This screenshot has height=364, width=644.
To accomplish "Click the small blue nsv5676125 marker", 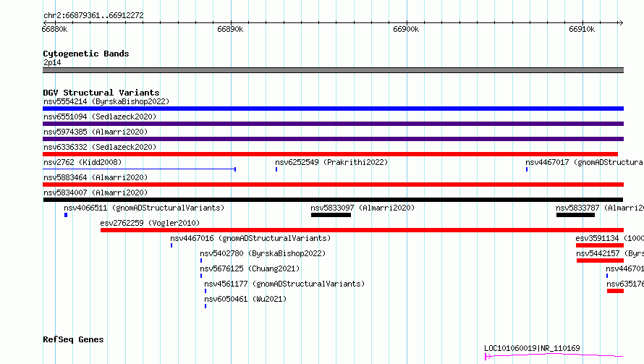I will (x=201, y=276).
